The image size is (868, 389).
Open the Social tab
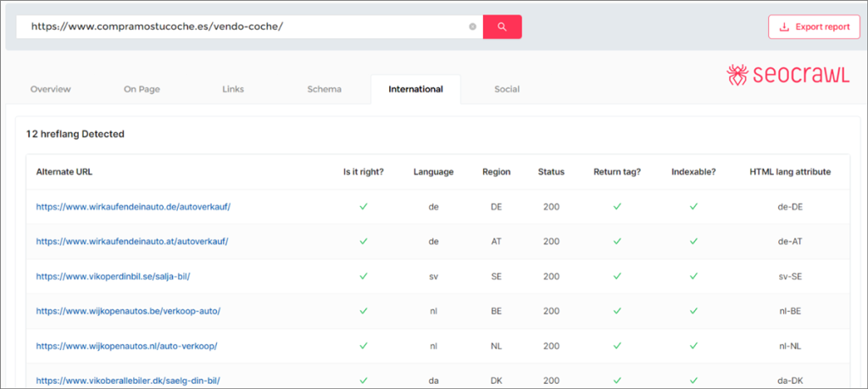click(507, 89)
